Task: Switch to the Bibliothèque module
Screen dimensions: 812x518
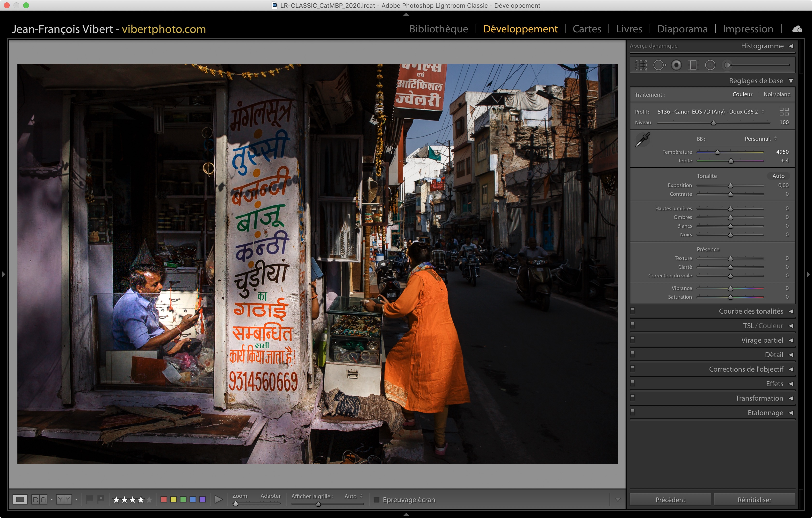Action: tap(438, 29)
